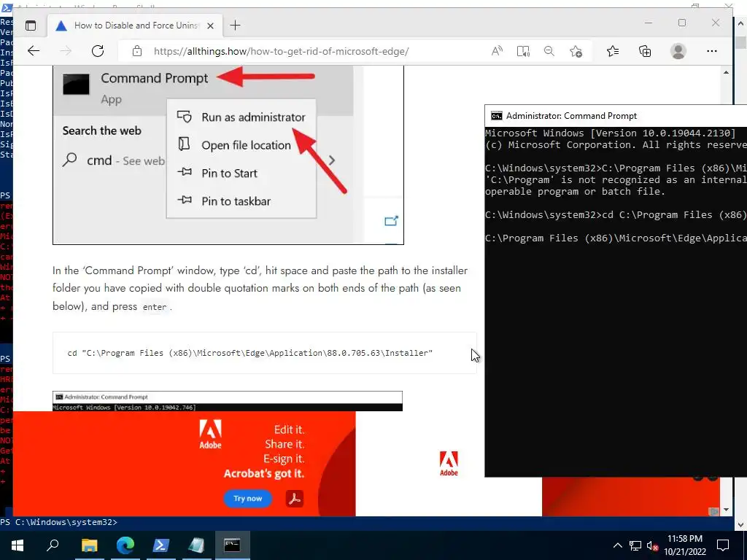
Task: Select the How to Disable and Force Uninstall tab
Action: [134, 26]
